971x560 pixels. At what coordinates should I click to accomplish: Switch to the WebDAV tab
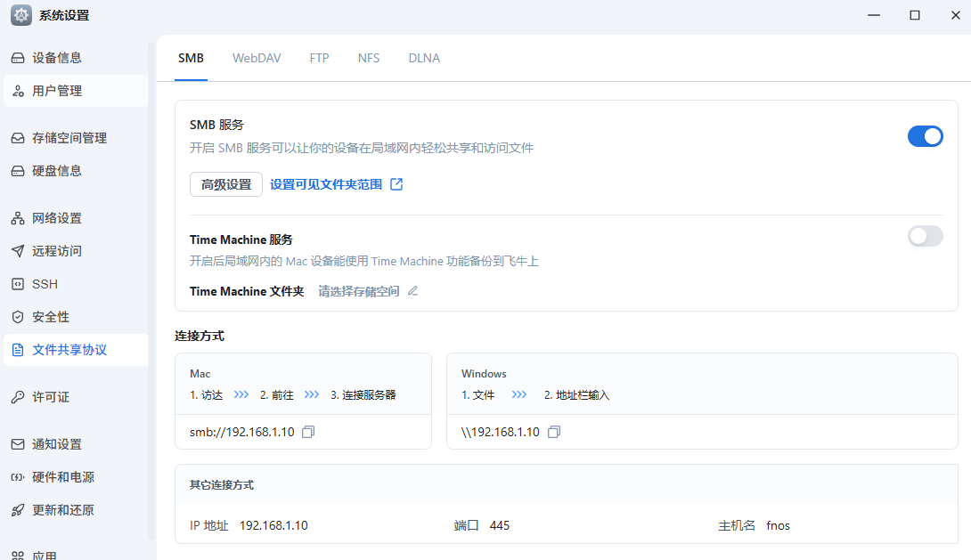point(257,58)
